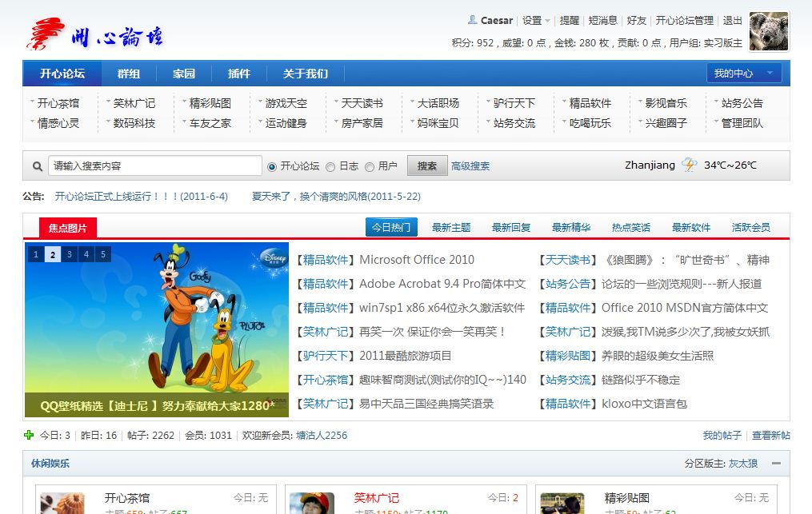Switch to the 最新回复 tab
This screenshot has width=812, height=514.
511,227
